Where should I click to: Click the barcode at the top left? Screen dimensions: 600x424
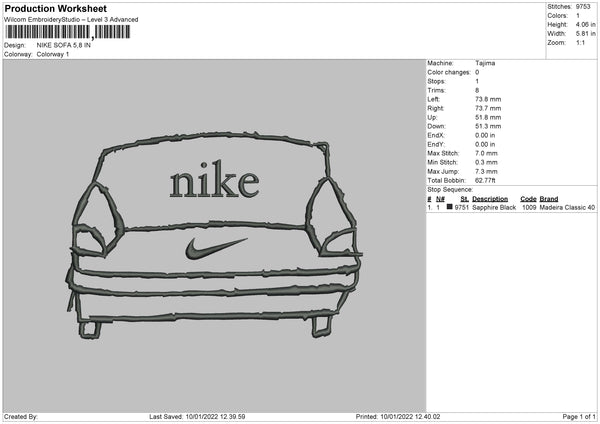click(x=68, y=32)
